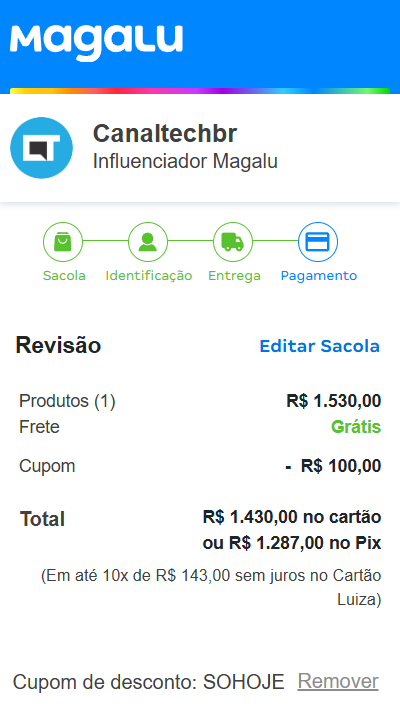Click the green Grátis shipping value

click(356, 427)
